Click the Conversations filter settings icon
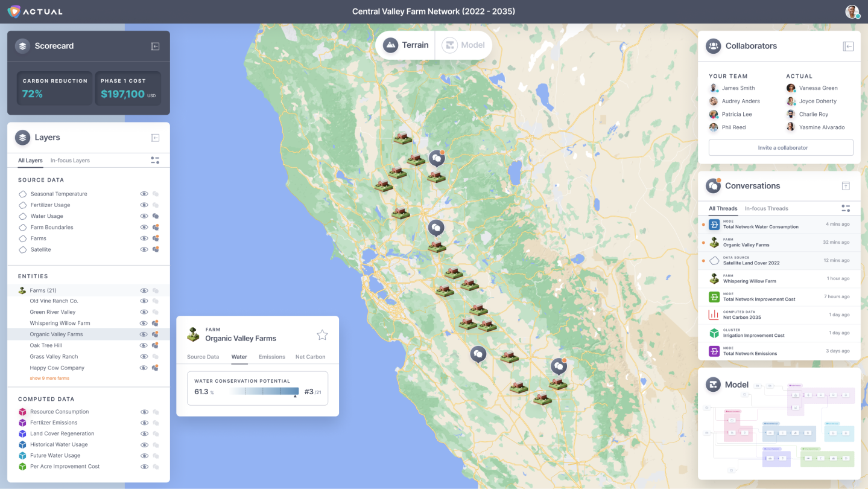 (x=846, y=208)
